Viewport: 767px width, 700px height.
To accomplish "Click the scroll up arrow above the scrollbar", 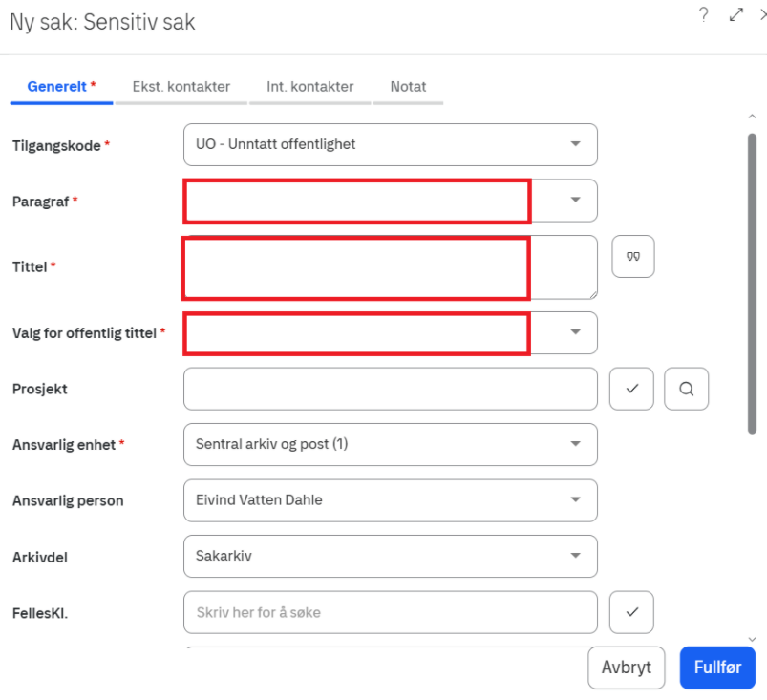I will pyautogui.click(x=752, y=117).
